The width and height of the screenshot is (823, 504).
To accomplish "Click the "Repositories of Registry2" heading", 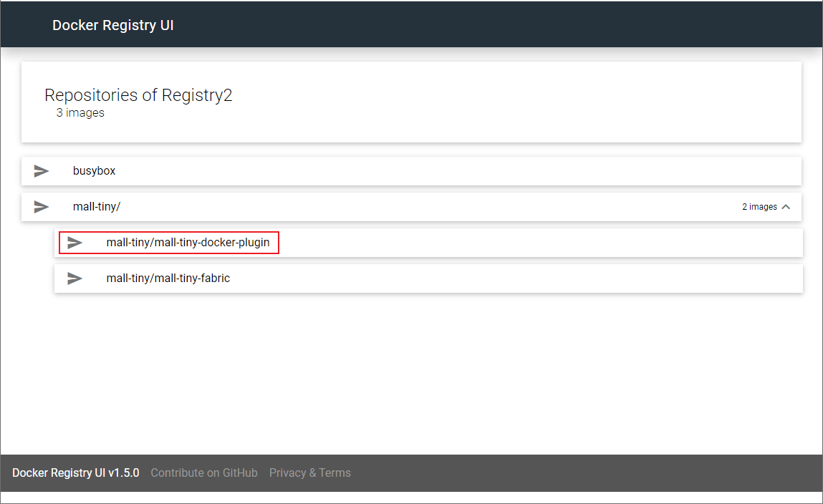I will tap(138, 95).
